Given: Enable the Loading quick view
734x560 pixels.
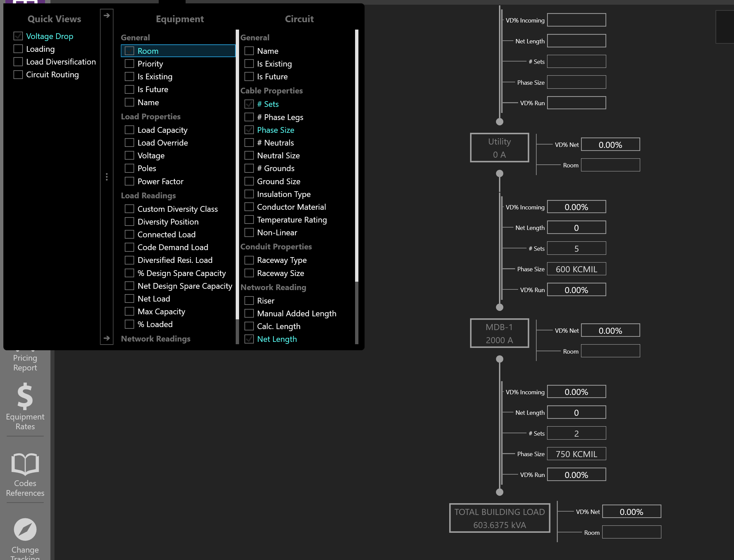Looking at the screenshot, I should [18, 49].
